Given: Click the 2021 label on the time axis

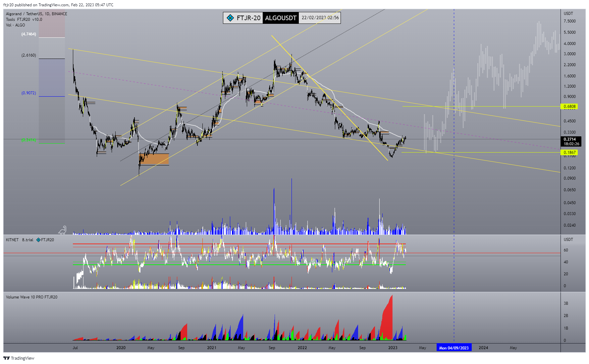Looking at the screenshot, I should [211, 348].
